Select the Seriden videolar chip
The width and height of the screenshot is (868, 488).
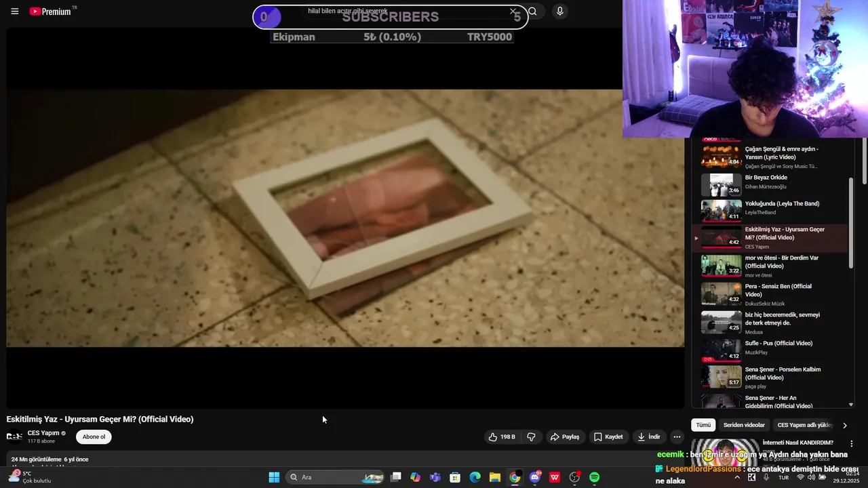pos(744,425)
